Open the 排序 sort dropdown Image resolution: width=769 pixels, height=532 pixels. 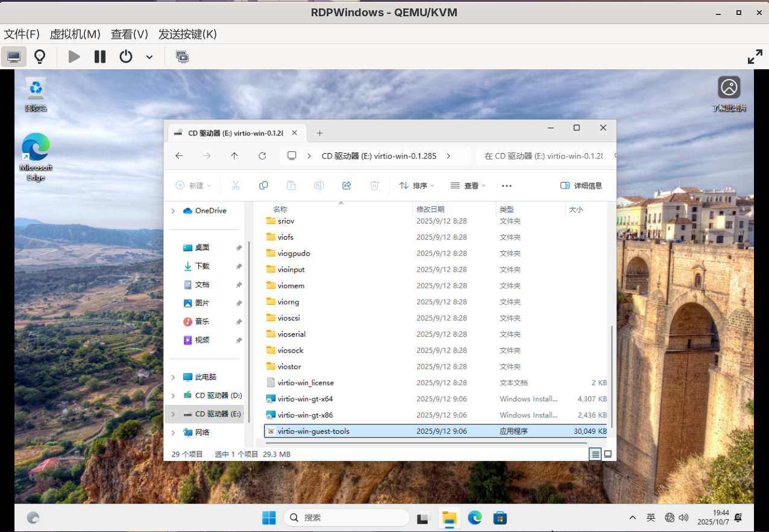416,185
